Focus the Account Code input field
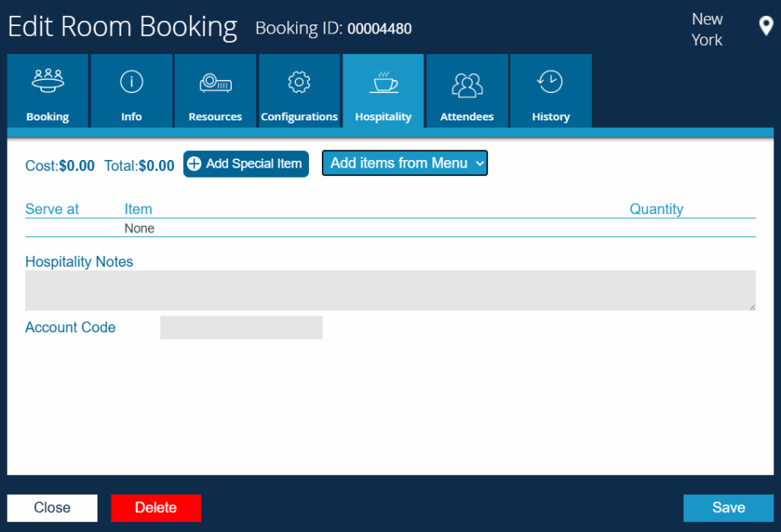Viewport: 781px width, 532px height. [241, 328]
